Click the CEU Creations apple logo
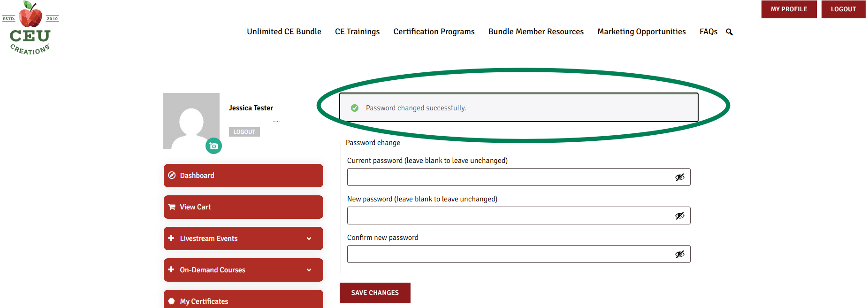868x308 pixels. (30, 28)
